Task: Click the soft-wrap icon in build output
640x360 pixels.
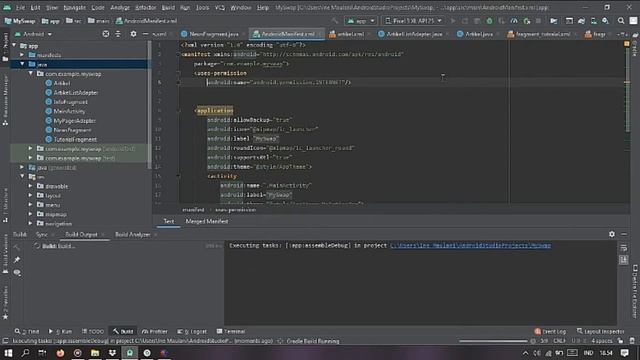Action: 623,248
